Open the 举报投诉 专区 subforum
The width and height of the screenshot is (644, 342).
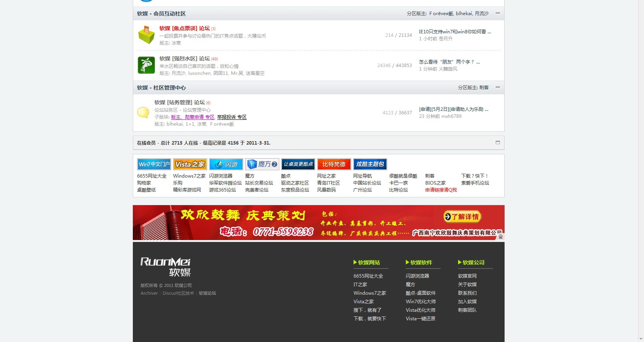(232, 117)
